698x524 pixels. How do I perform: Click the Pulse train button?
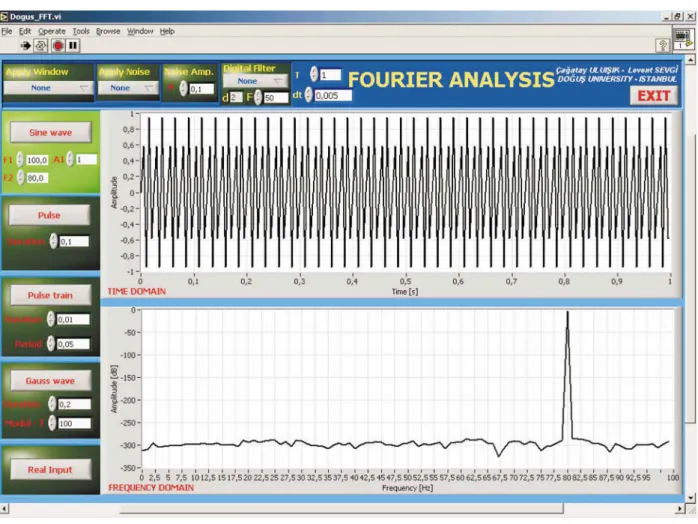tap(50, 295)
